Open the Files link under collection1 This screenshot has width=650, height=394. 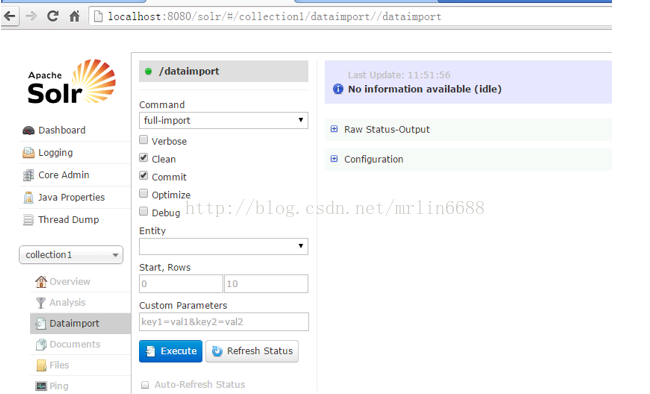click(59, 365)
